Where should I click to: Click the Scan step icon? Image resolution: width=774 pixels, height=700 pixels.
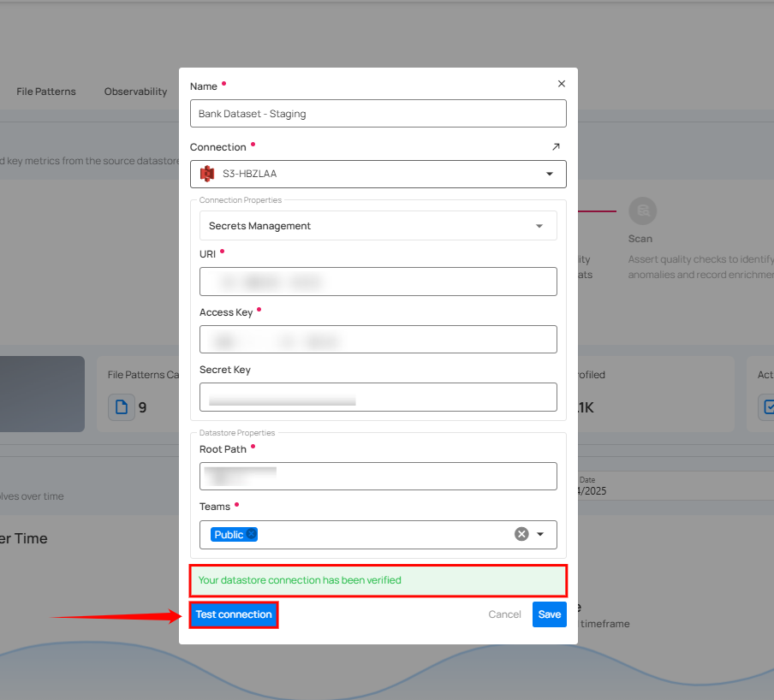(x=642, y=211)
